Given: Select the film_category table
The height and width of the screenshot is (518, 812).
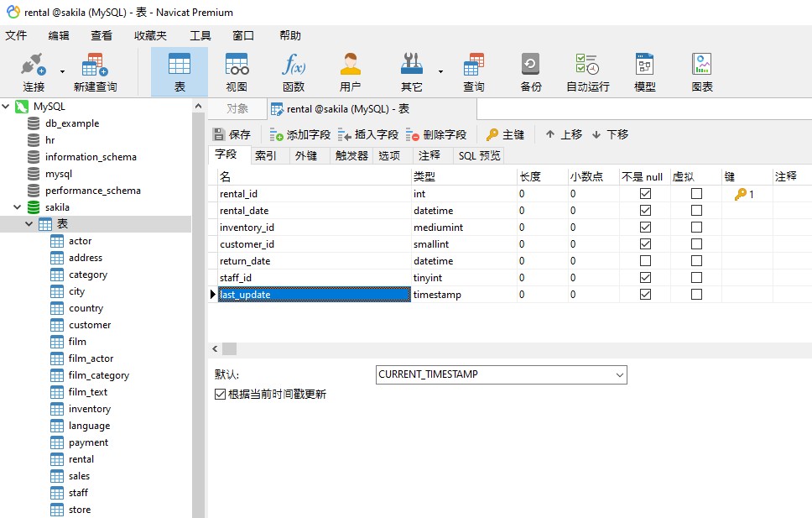Looking at the screenshot, I should click(99, 375).
